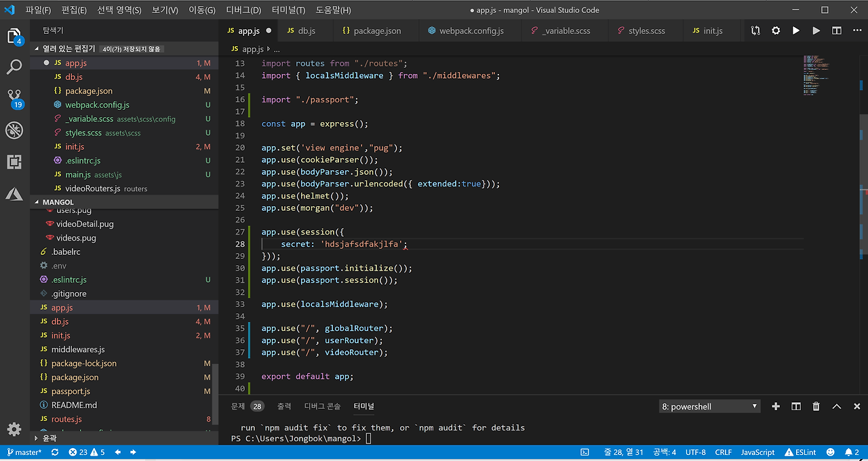Open the Extensions view icon
The image size is (868, 461).
[14, 162]
